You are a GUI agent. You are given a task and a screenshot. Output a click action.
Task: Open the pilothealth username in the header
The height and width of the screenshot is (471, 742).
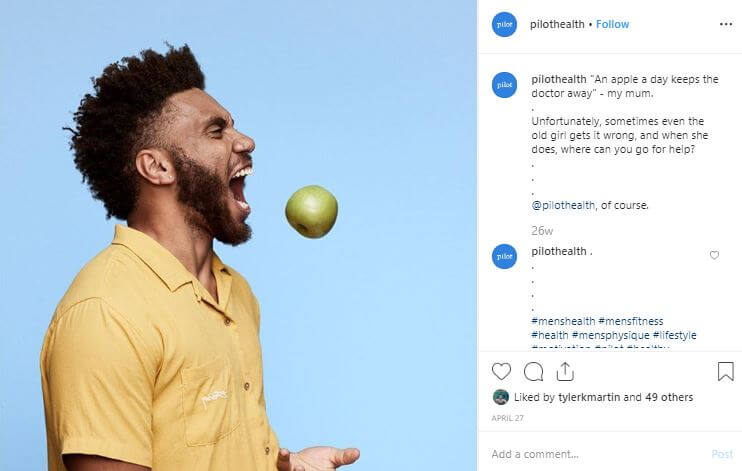click(x=557, y=24)
